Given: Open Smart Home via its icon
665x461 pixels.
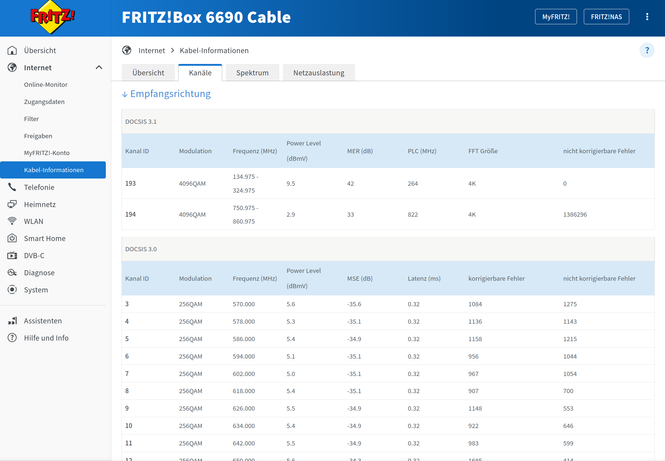Looking at the screenshot, I should click(x=12, y=238).
